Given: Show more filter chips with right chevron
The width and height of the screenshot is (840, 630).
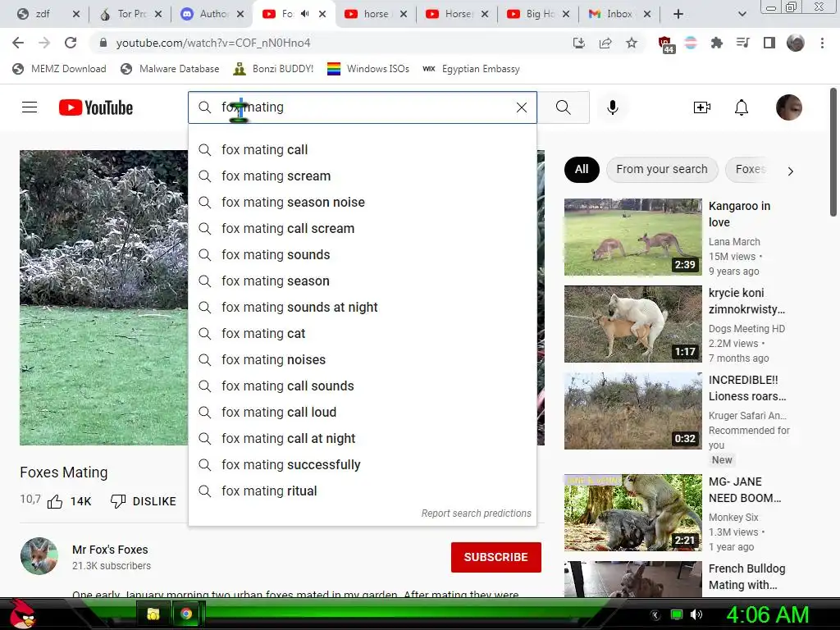Looking at the screenshot, I should tap(790, 171).
